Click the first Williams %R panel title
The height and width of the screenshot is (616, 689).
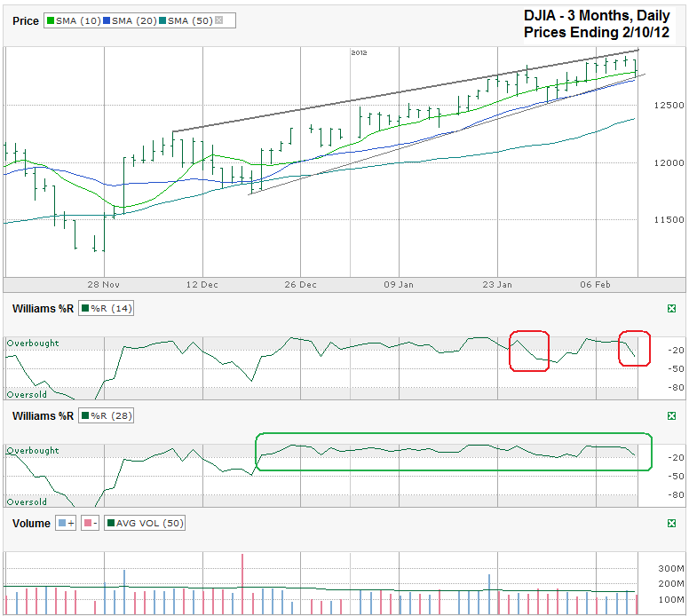[x=43, y=309]
